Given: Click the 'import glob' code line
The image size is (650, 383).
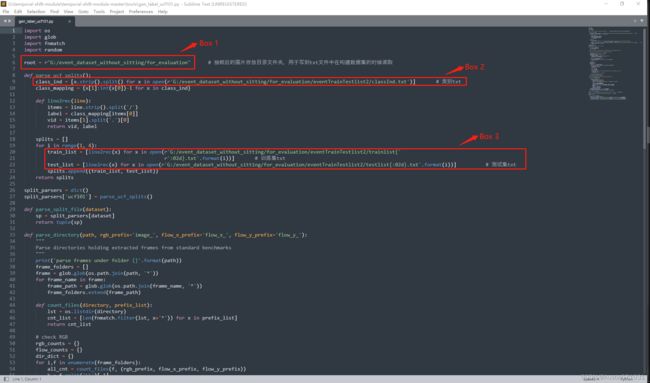Looking at the screenshot, I should coord(40,37).
